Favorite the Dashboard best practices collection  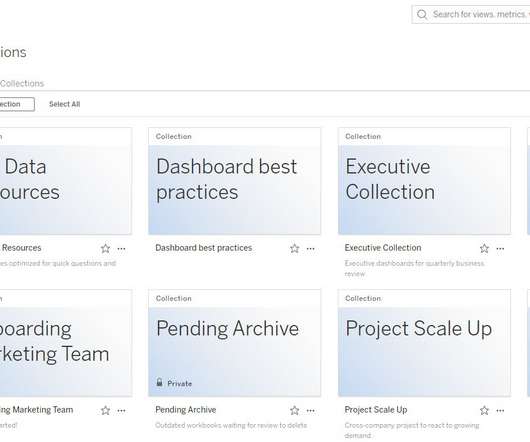pos(294,249)
